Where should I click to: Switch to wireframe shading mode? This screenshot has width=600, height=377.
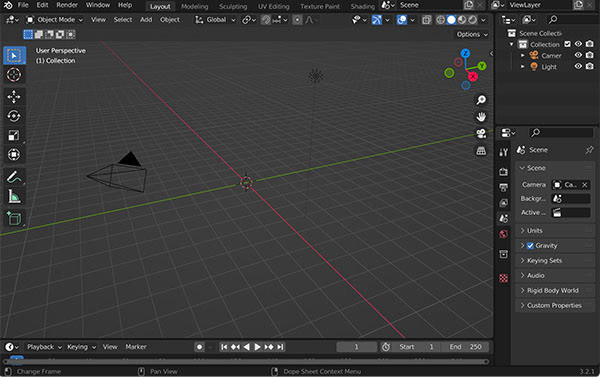441,20
